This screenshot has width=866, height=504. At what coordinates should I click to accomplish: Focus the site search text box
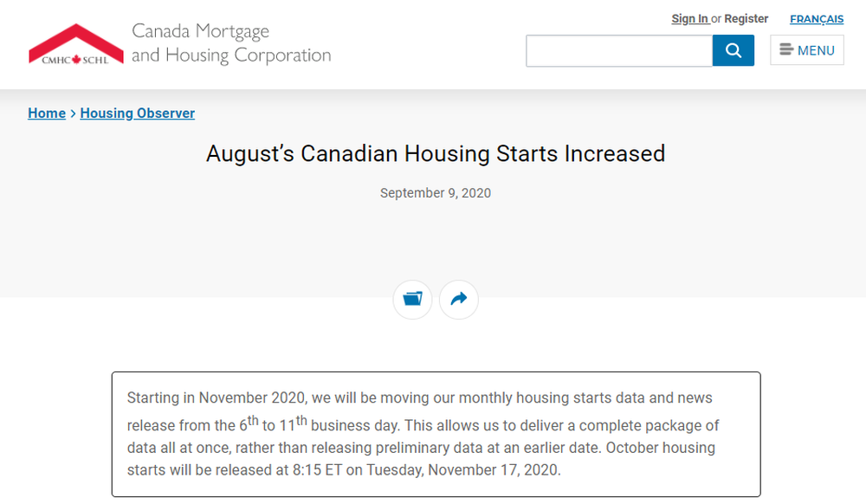pyautogui.click(x=619, y=51)
